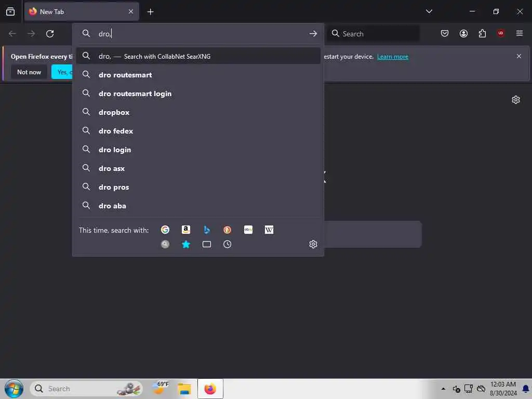
Task: Click the blue Yes button in notification
Action: pos(62,72)
